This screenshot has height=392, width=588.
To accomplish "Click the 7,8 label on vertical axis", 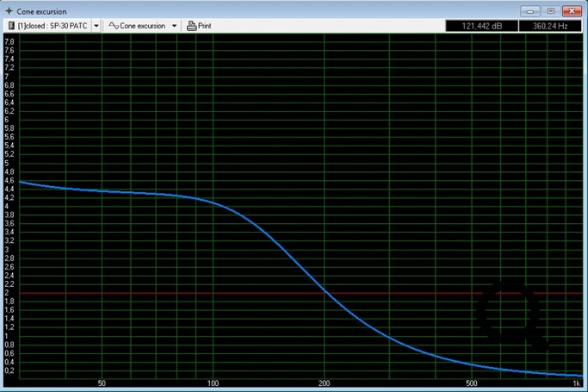I will [x=9, y=42].
